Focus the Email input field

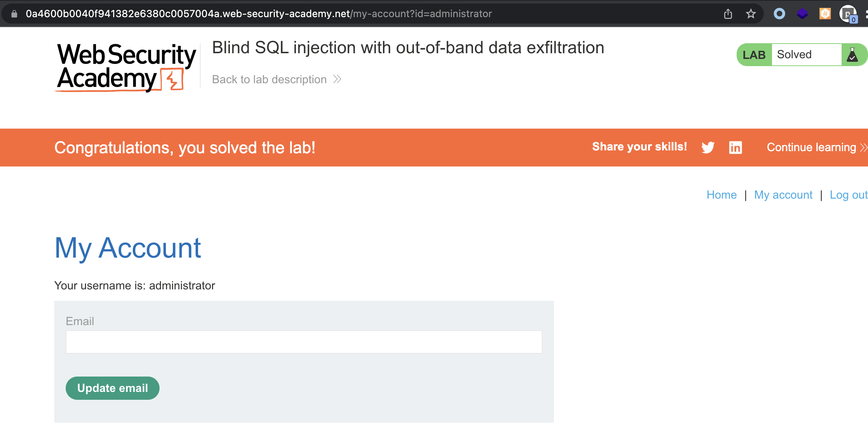(304, 342)
